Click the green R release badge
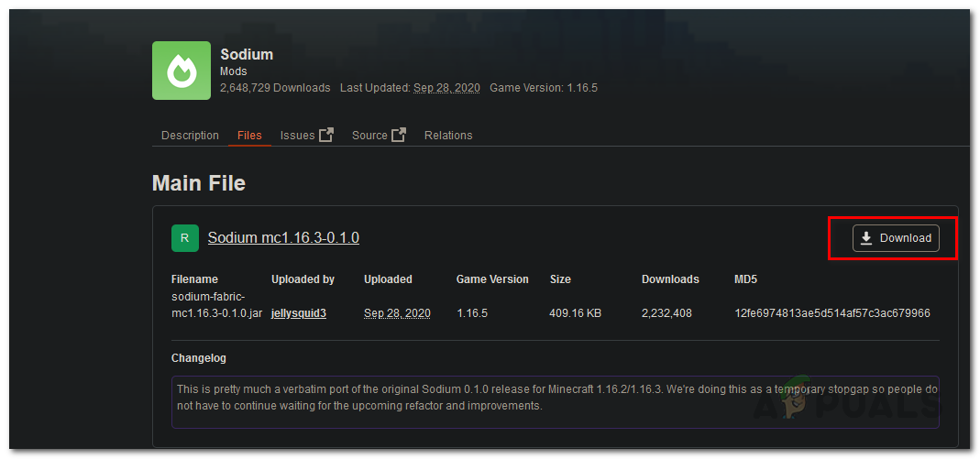Viewport: 980px width, 459px height. coord(185,238)
